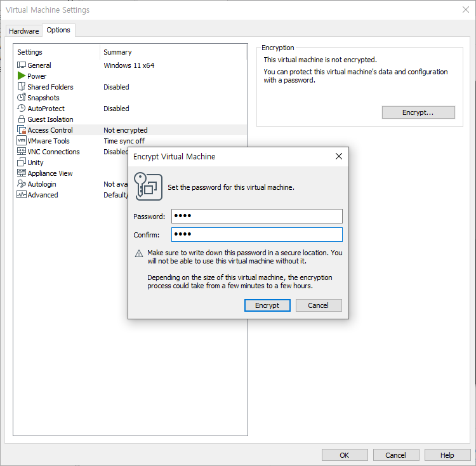This screenshot has height=466, width=476.
Task: Select the Appliance View row label
Action: (50, 173)
